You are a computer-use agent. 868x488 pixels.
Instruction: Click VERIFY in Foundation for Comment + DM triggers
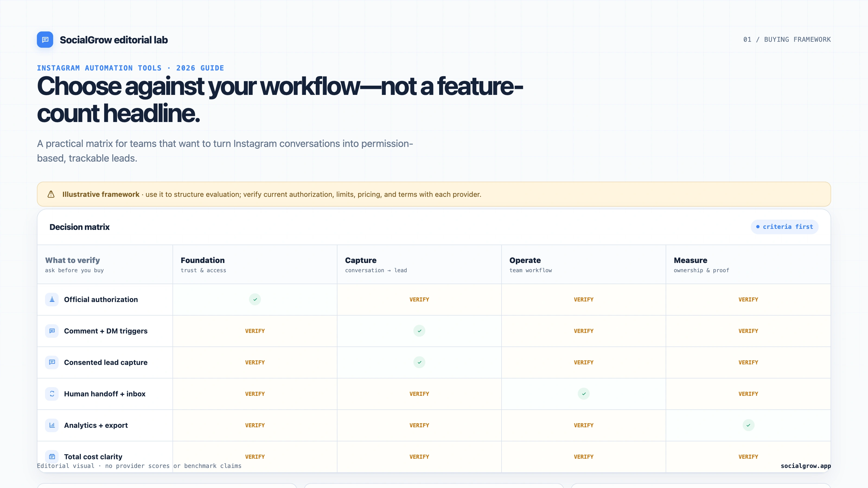pyautogui.click(x=255, y=331)
